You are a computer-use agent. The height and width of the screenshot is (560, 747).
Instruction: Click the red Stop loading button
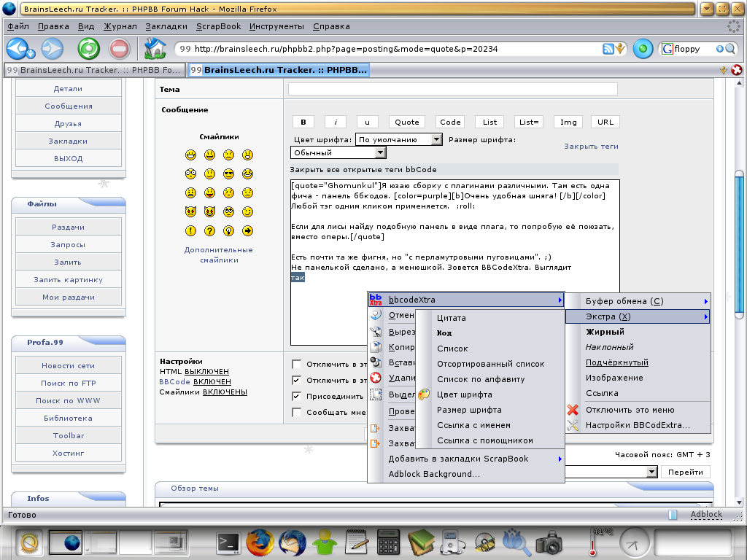click(119, 49)
